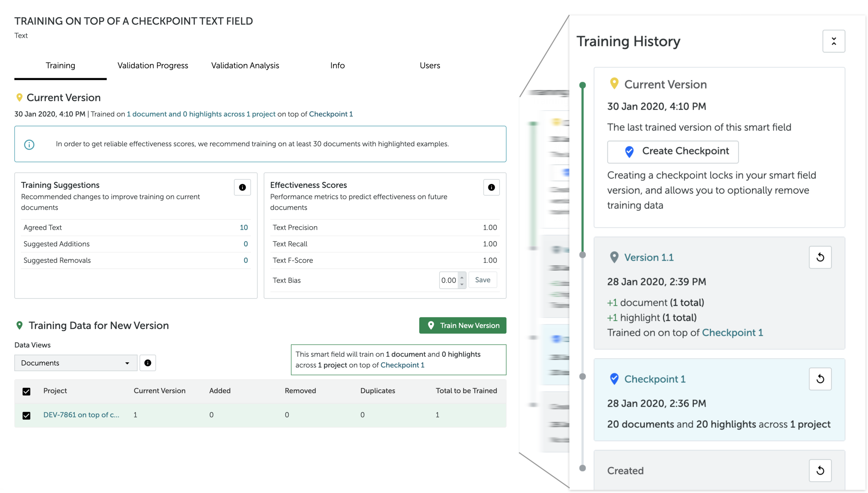The height and width of the screenshot is (493, 868).
Task: Click restore icon on Checkpoint 1 card
Action: [x=820, y=379]
